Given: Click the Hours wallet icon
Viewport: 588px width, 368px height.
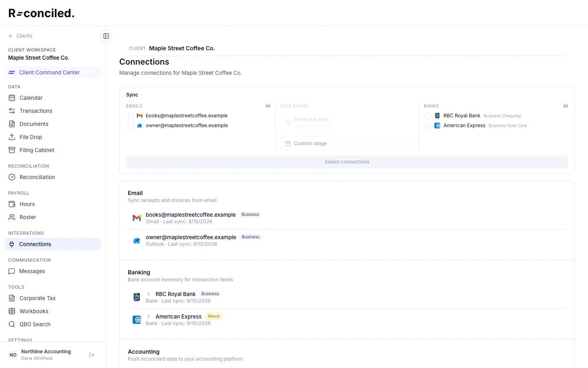Looking at the screenshot, I should click(x=12, y=204).
